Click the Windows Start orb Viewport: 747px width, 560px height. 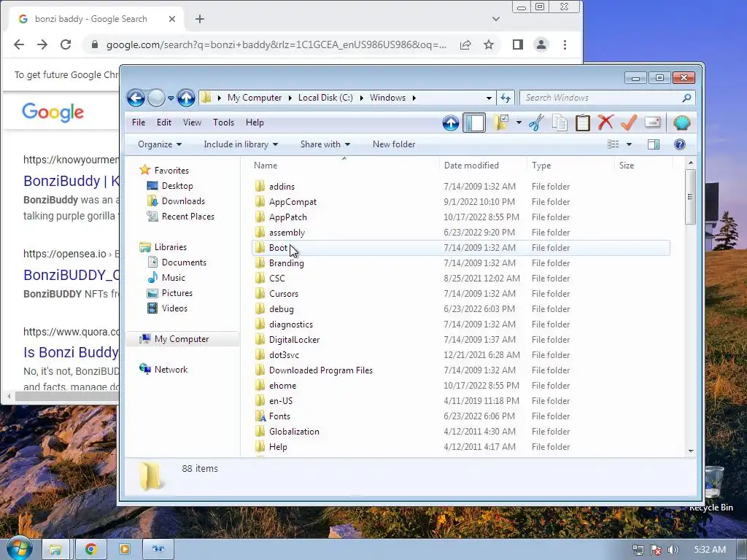coord(18,548)
